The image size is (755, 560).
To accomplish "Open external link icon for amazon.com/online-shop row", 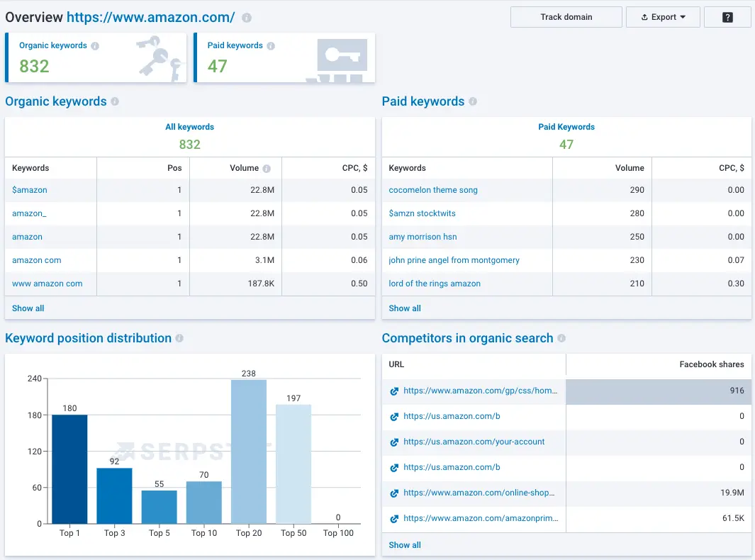I will point(394,493).
